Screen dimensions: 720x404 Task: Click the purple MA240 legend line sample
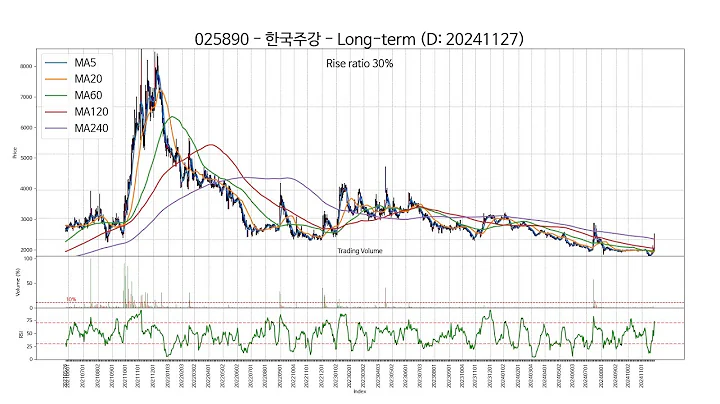pos(56,129)
